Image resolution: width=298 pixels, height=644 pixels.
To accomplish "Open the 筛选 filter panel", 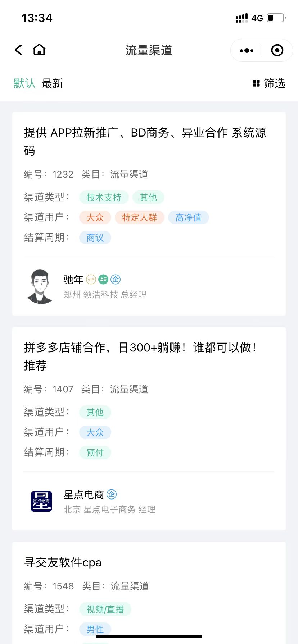I will pos(269,83).
